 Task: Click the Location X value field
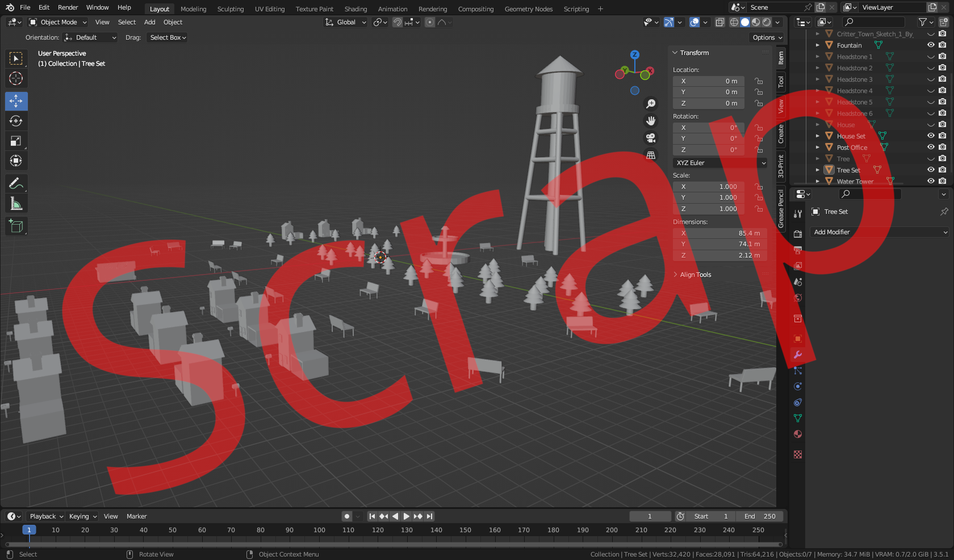tap(709, 81)
